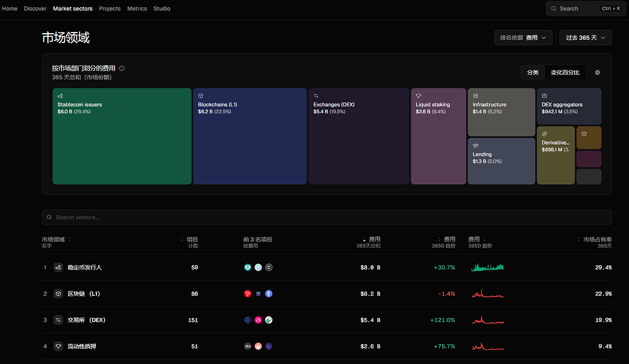
Task: Click the swap arrows icon in 交易所 (DEX) row
Action: pos(58,320)
